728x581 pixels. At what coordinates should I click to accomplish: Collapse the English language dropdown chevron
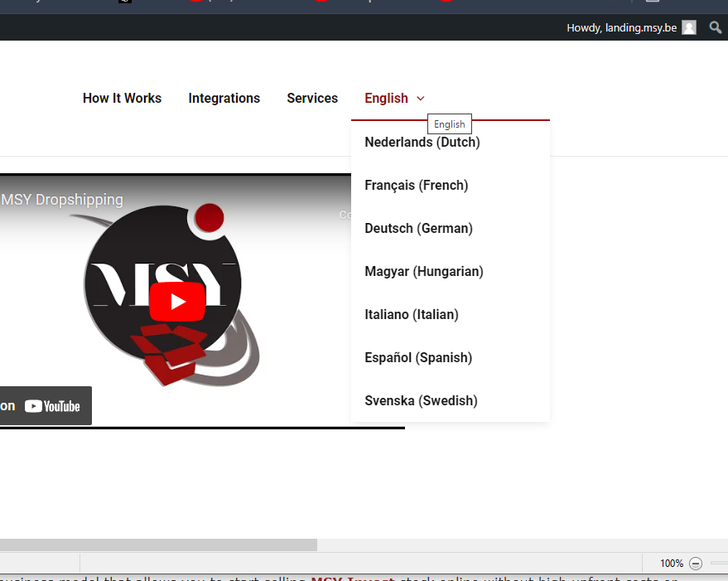pos(420,99)
